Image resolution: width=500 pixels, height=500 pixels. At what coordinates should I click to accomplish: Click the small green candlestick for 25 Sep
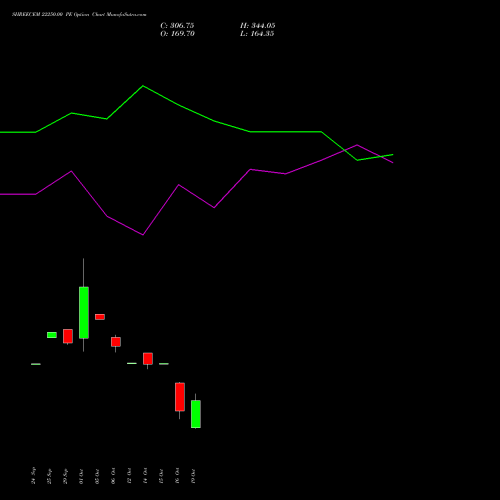tap(52, 335)
